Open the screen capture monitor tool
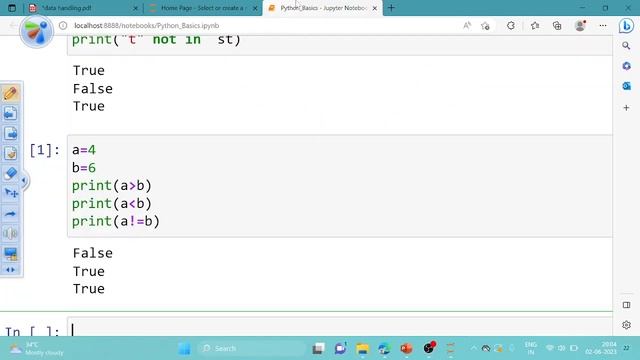This screenshot has height=360, width=640. click(x=10, y=253)
